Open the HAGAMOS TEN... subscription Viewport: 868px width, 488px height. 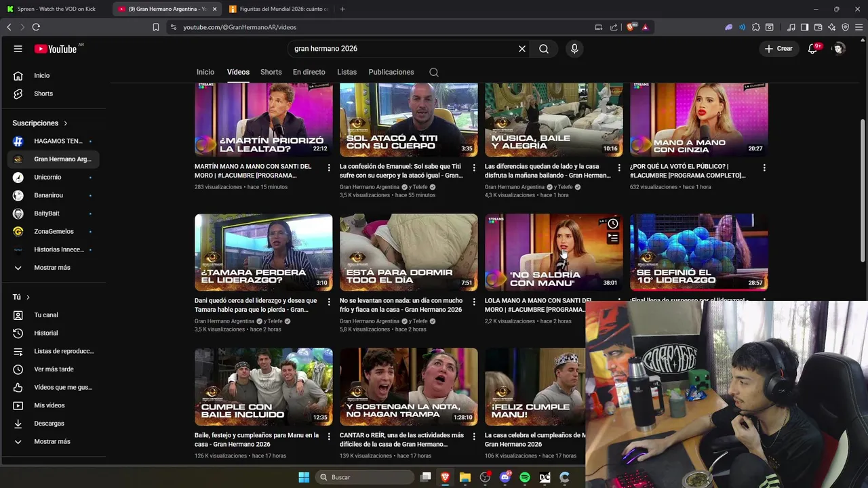tap(54, 142)
